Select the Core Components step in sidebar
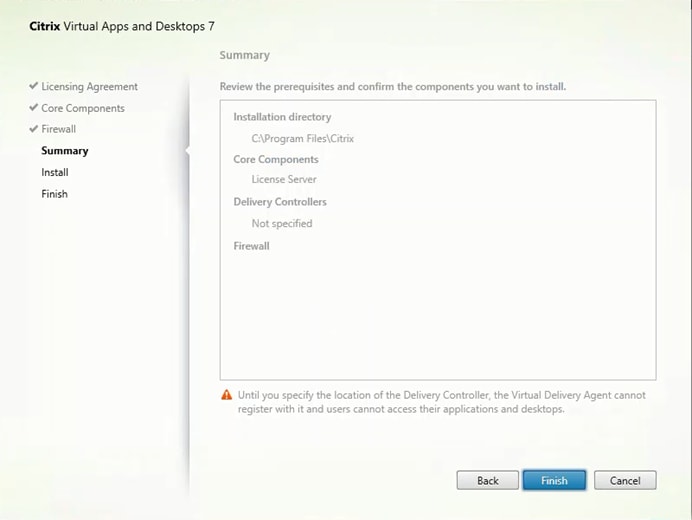The height and width of the screenshot is (520, 692). click(x=83, y=108)
